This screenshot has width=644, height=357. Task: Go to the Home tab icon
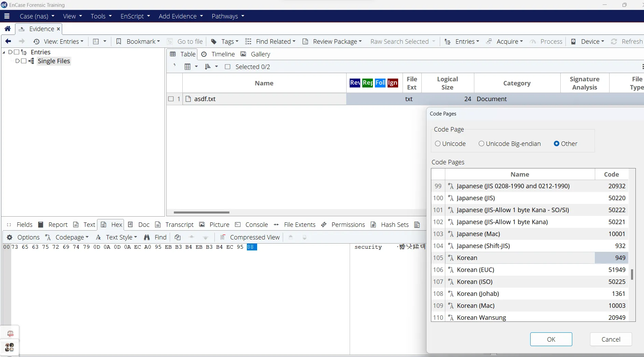pyautogui.click(x=8, y=29)
